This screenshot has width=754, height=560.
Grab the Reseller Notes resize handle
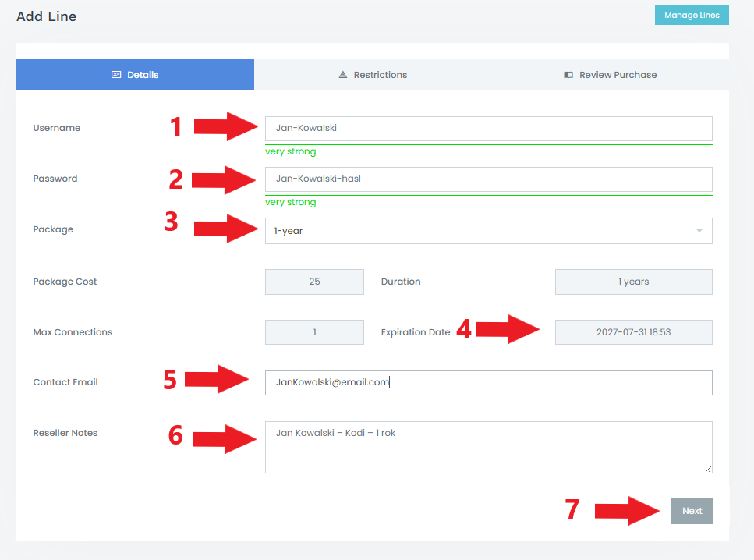(x=708, y=469)
